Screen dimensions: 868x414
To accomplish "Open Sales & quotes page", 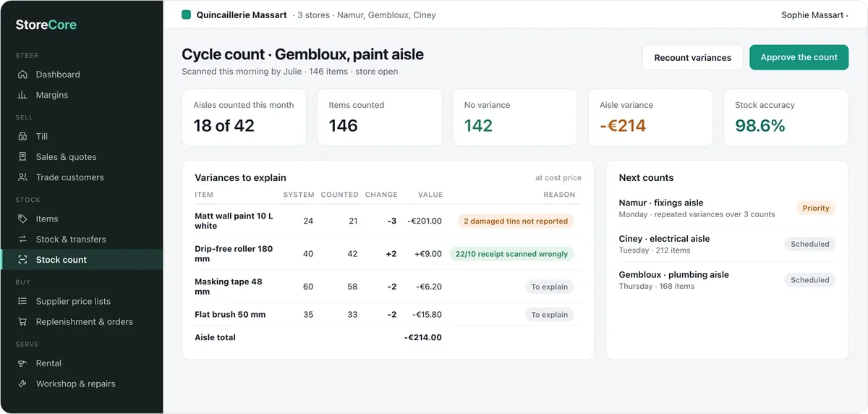I will tap(82, 156).
